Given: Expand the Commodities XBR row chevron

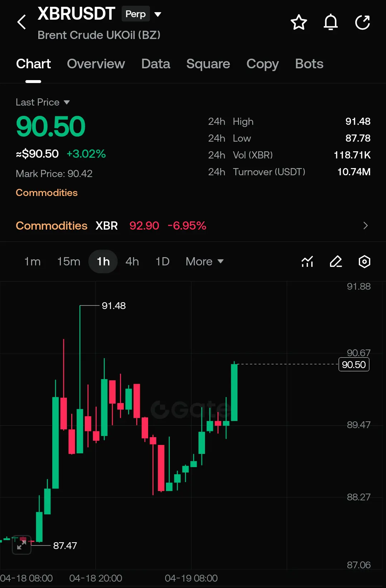Looking at the screenshot, I should click(365, 226).
